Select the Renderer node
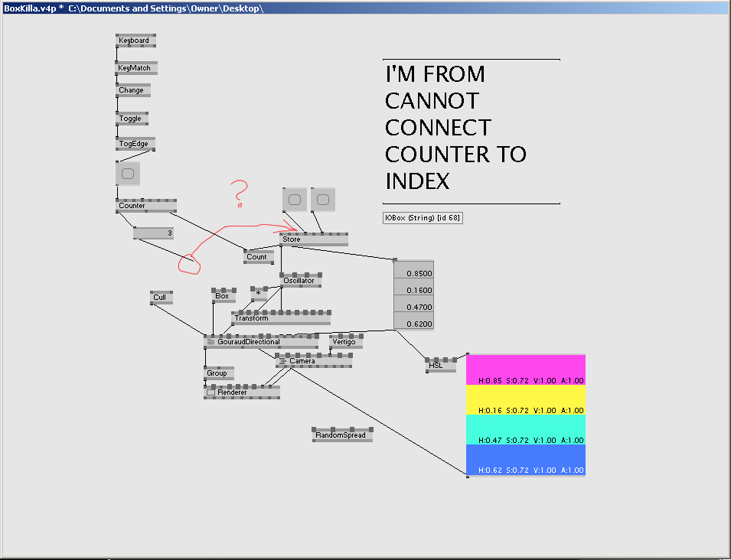 [242, 392]
